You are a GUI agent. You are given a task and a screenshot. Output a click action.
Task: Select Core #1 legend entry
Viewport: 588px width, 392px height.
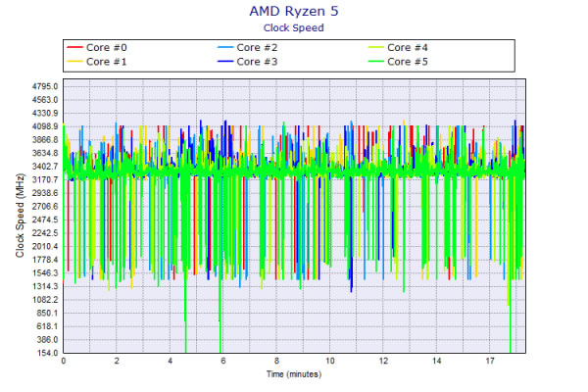(97, 62)
